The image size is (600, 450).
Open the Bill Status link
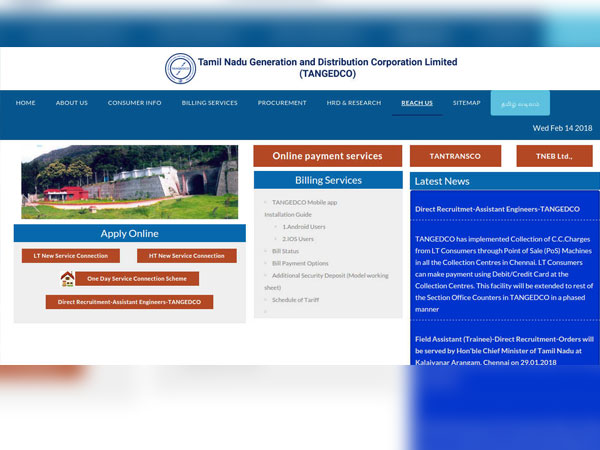pos(286,251)
